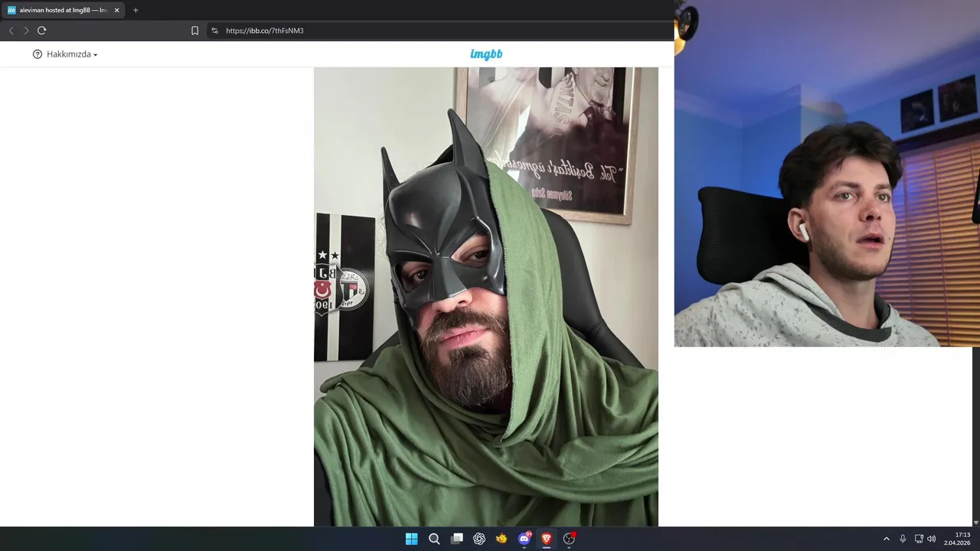Open network settings from the system tray
The width and height of the screenshot is (980, 551).
[x=919, y=539]
